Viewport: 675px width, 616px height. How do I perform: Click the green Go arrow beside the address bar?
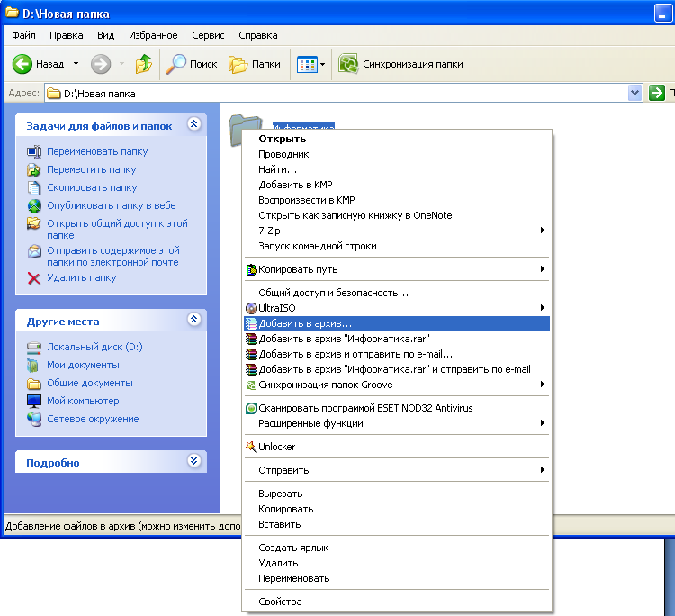[x=656, y=93]
